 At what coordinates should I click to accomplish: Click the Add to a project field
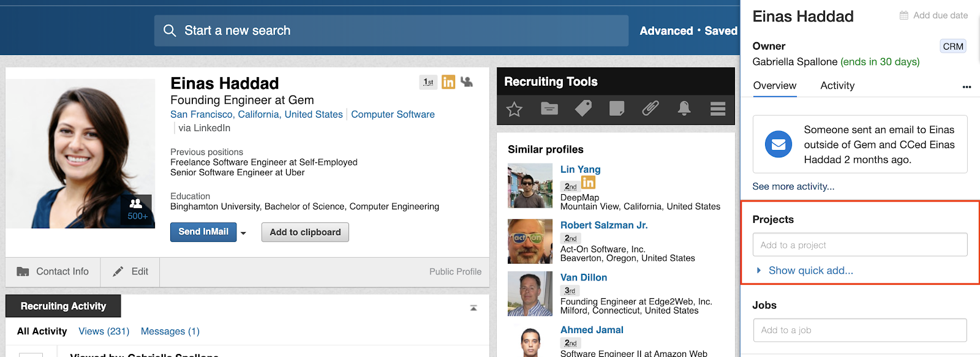click(x=860, y=245)
